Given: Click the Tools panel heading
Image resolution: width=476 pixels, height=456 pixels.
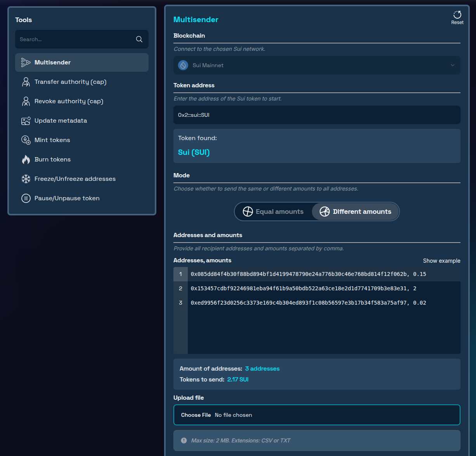Looking at the screenshot, I should [x=24, y=20].
